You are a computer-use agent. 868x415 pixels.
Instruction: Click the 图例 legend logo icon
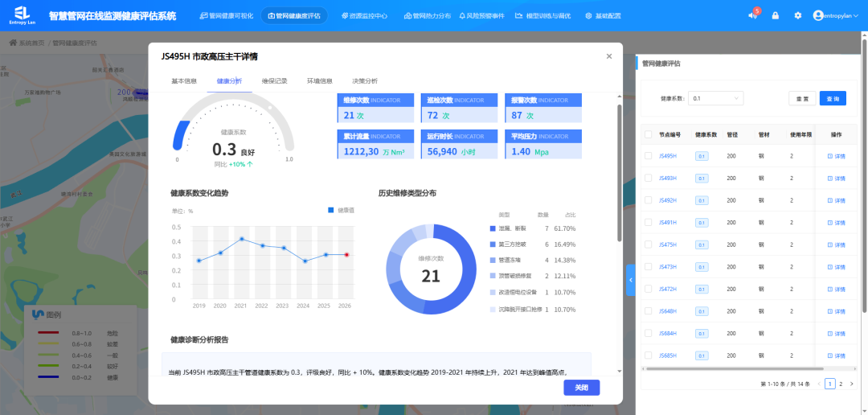pos(38,314)
